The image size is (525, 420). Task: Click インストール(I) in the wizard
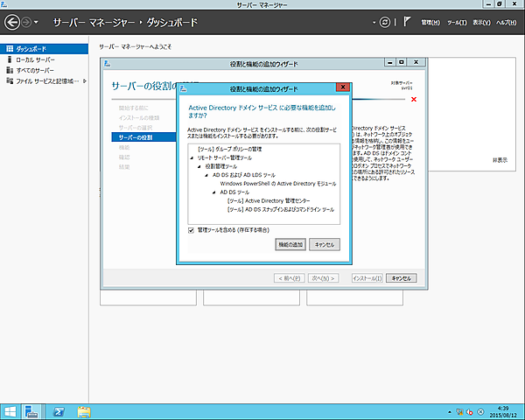pyautogui.click(x=367, y=278)
